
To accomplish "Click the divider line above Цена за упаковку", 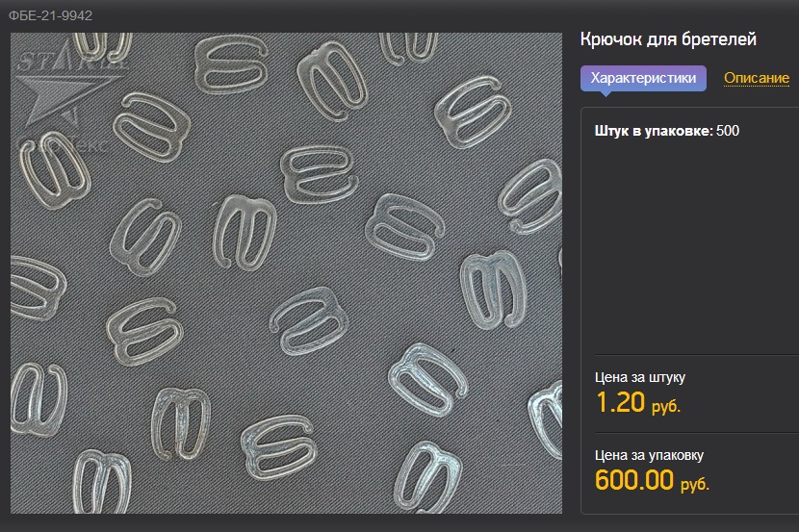I will click(x=688, y=433).
